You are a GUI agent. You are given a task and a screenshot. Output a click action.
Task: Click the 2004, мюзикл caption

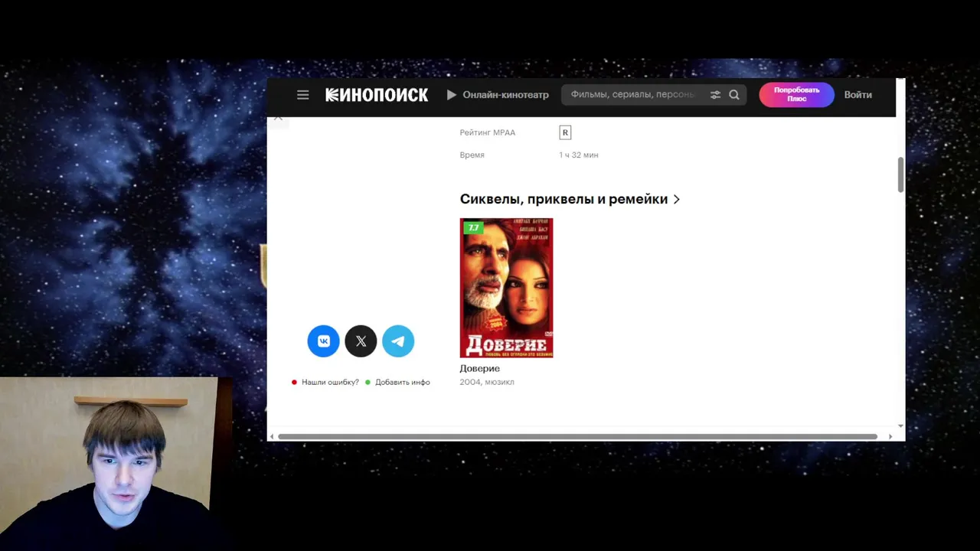tap(487, 382)
